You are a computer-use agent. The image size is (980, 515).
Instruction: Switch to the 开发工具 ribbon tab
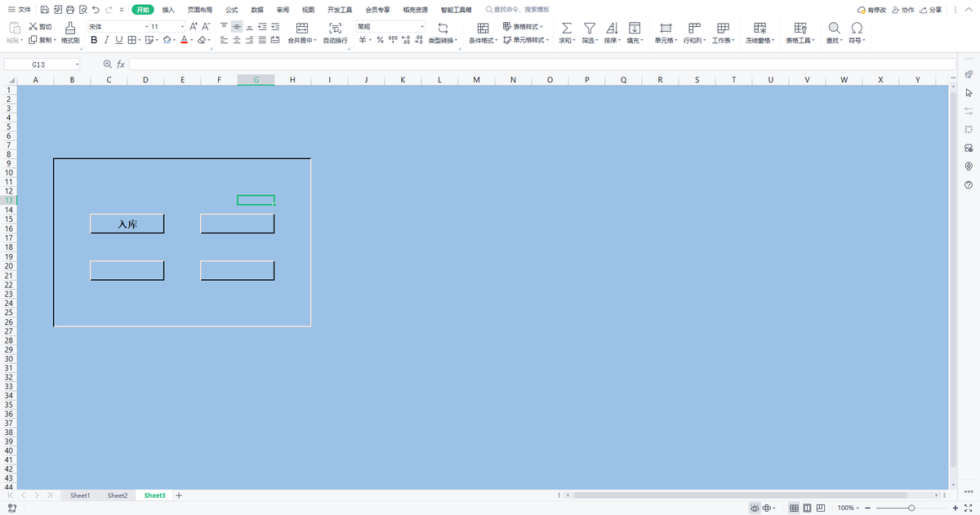tap(340, 10)
